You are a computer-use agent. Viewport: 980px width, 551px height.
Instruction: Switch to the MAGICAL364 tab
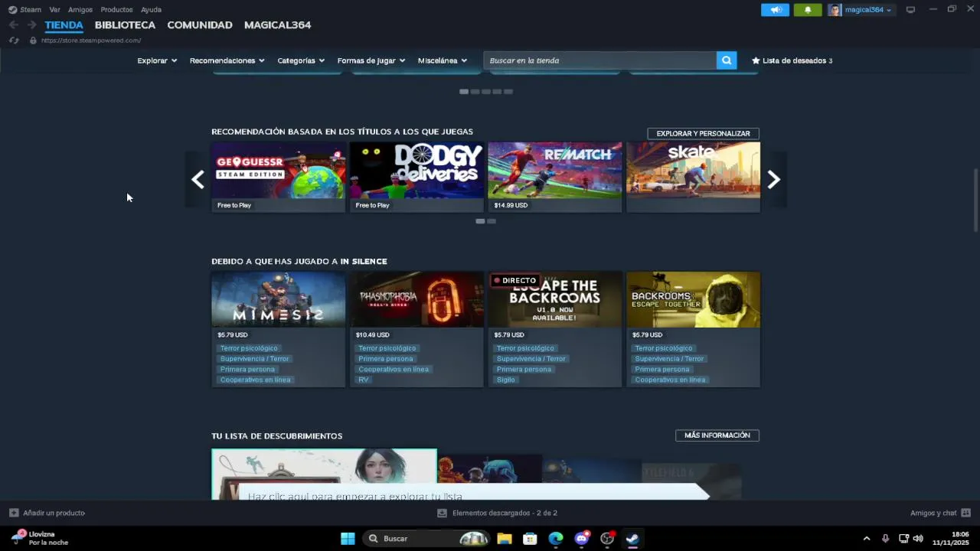277,25
